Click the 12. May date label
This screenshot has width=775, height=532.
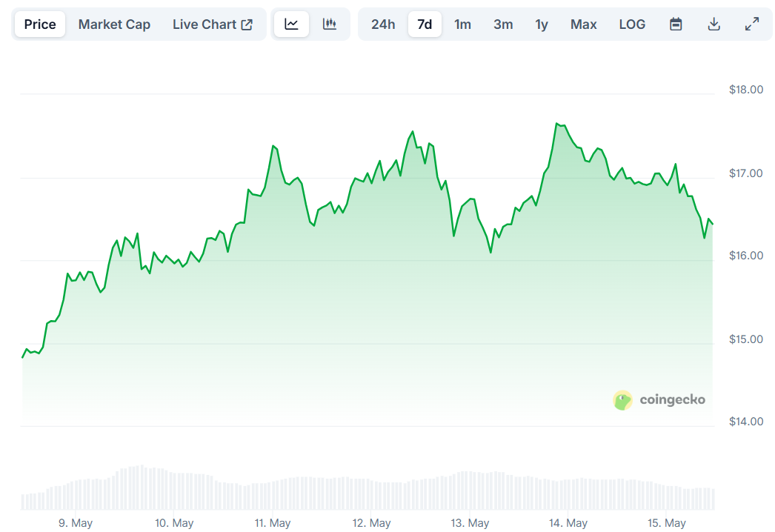coord(371,523)
